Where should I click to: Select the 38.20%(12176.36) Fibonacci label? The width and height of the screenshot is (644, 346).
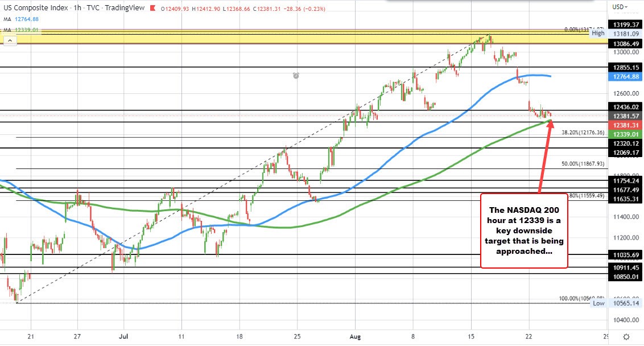(583, 133)
